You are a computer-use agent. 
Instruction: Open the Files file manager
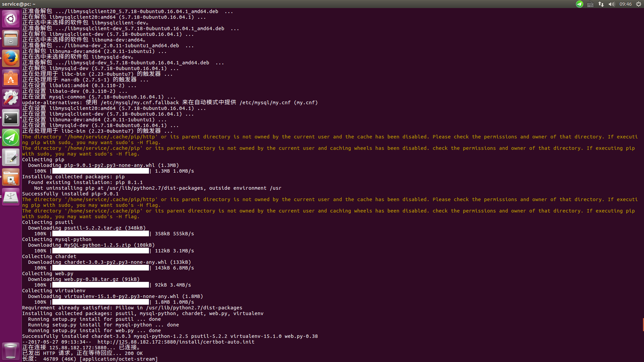point(11,38)
